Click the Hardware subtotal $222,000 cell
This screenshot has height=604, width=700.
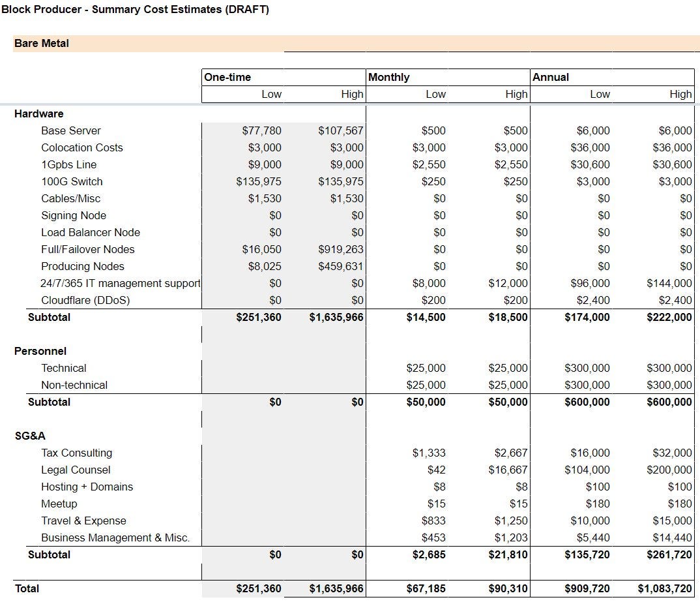(669, 317)
